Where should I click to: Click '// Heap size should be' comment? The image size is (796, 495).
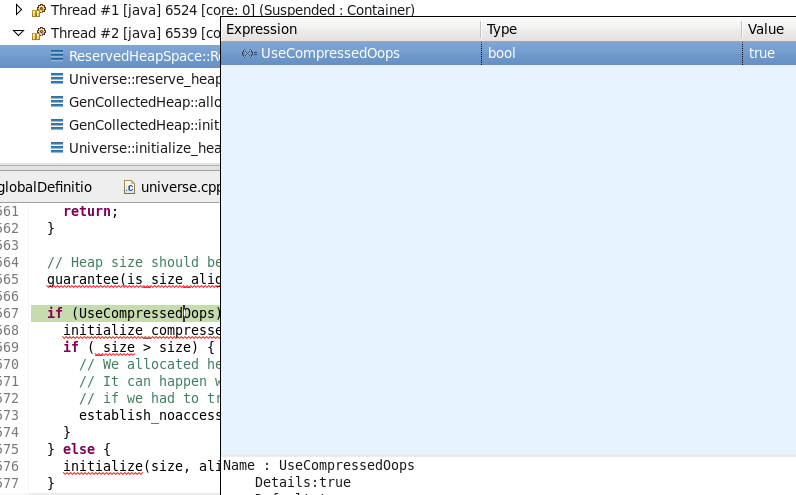134,262
